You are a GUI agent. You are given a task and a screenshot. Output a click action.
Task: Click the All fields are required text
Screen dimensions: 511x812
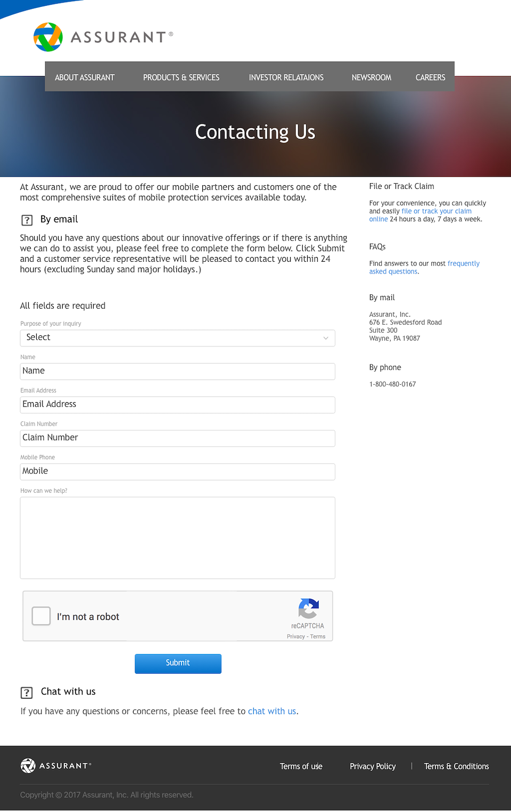pyautogui.click(x=63, y=306)
